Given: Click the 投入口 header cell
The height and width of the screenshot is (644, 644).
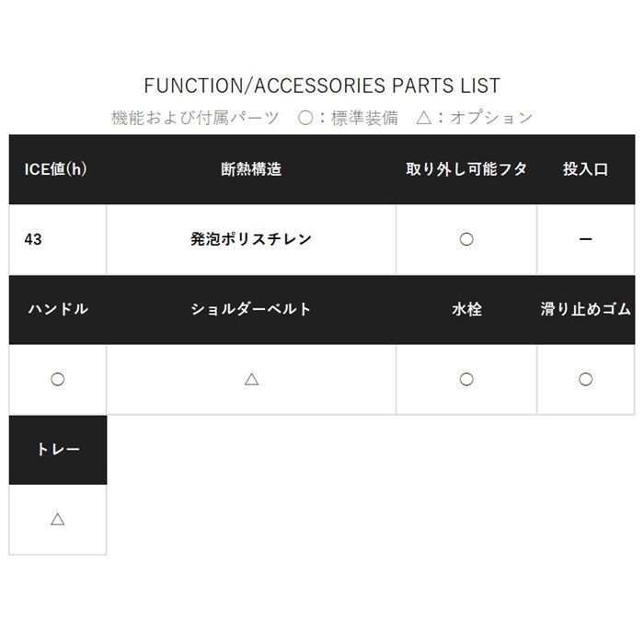Looking at the screenshot, I should tap(586, 169).
